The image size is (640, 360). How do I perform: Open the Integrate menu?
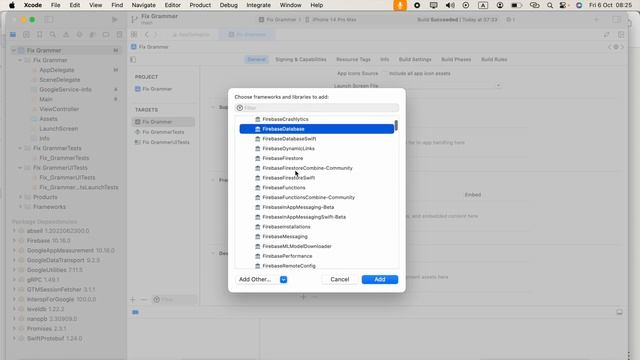tap(258, 5)
